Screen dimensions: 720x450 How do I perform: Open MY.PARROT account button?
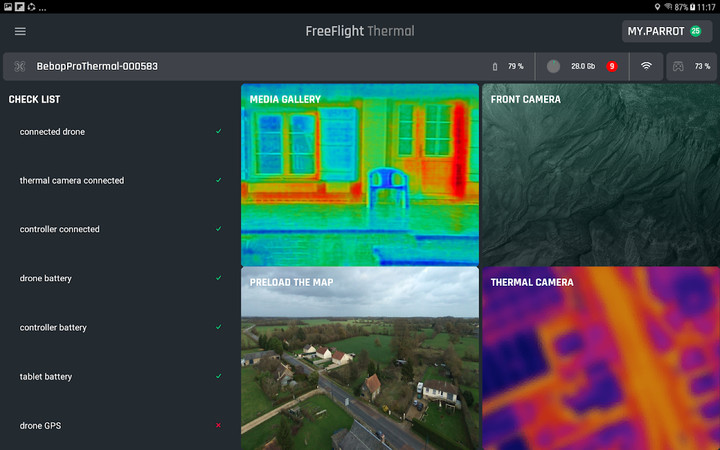pyautogui.click(x=667, y=31)
